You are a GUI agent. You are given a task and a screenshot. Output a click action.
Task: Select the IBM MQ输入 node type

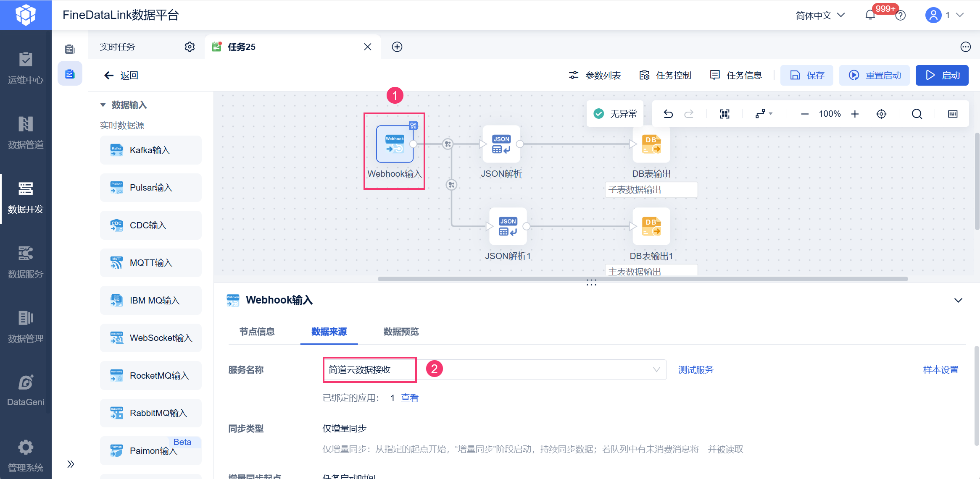(151, 301)
